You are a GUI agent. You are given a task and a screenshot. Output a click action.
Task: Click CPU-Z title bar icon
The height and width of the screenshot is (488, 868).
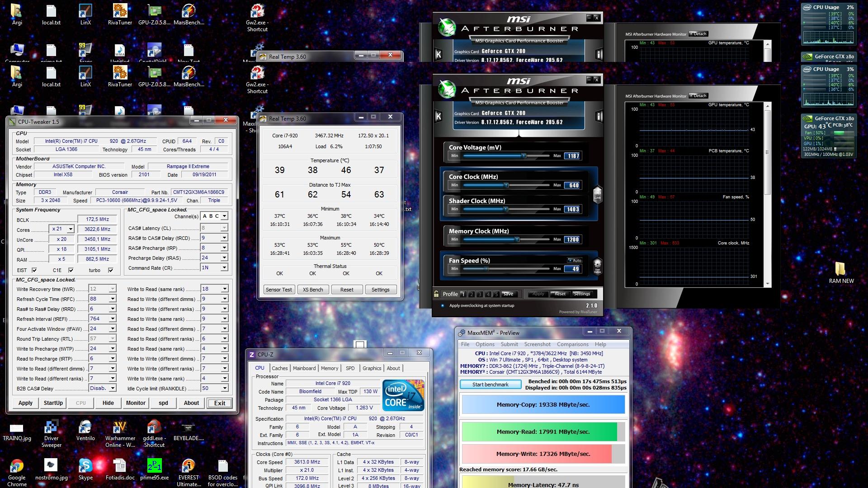tap(252, 355)
